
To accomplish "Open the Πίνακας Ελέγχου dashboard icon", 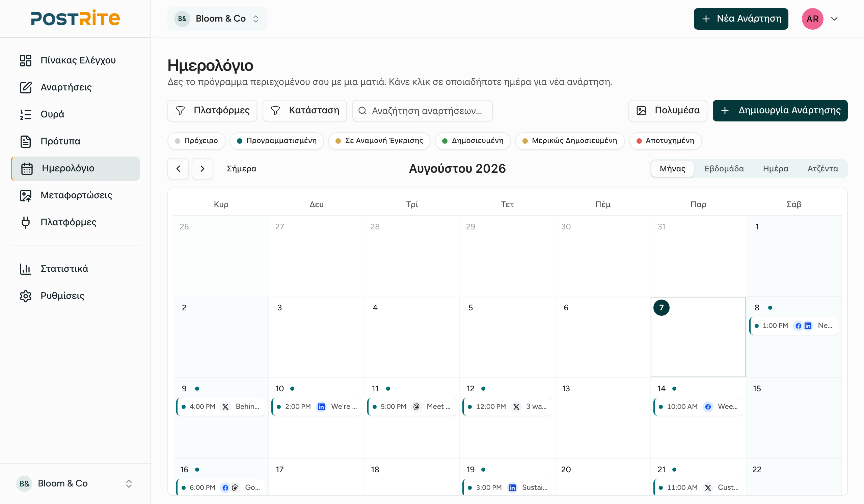I will [x=26, y=60].
